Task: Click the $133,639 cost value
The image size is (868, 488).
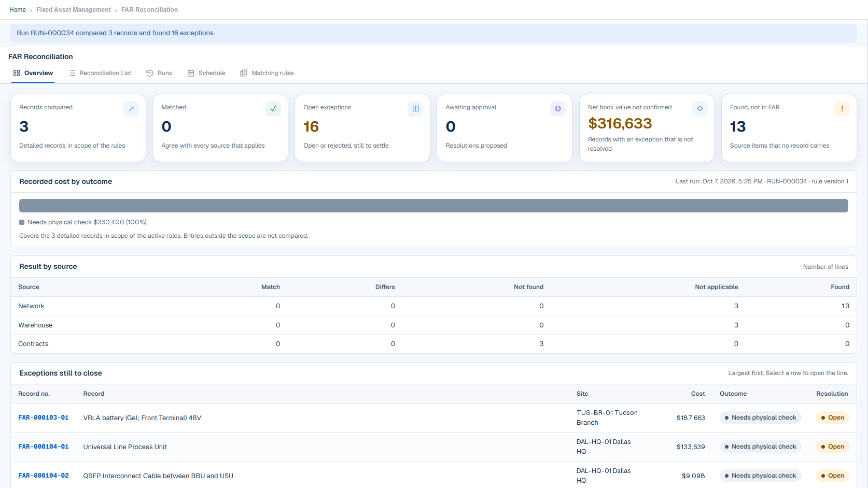Action: tap(691, 447)
